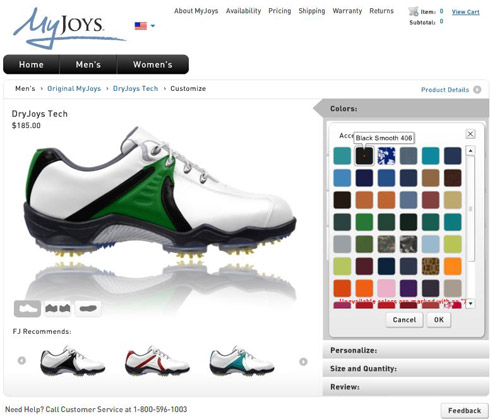Open the Returns page
Image resolution: width=490 pixels, height=419 pixels.
point(381,11)
